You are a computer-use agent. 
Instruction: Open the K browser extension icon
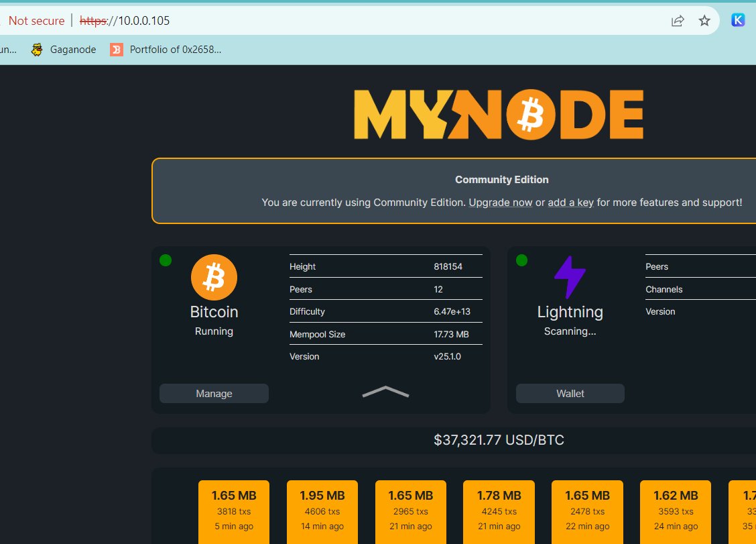[x=738, y=20]
